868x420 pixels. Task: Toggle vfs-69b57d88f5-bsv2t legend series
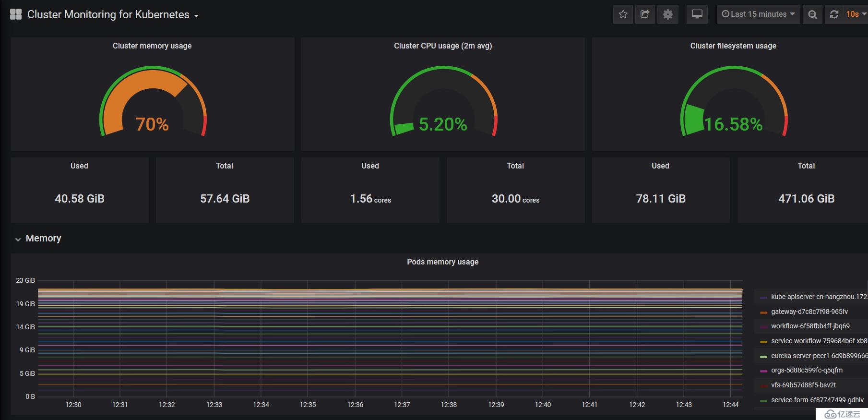803,385
